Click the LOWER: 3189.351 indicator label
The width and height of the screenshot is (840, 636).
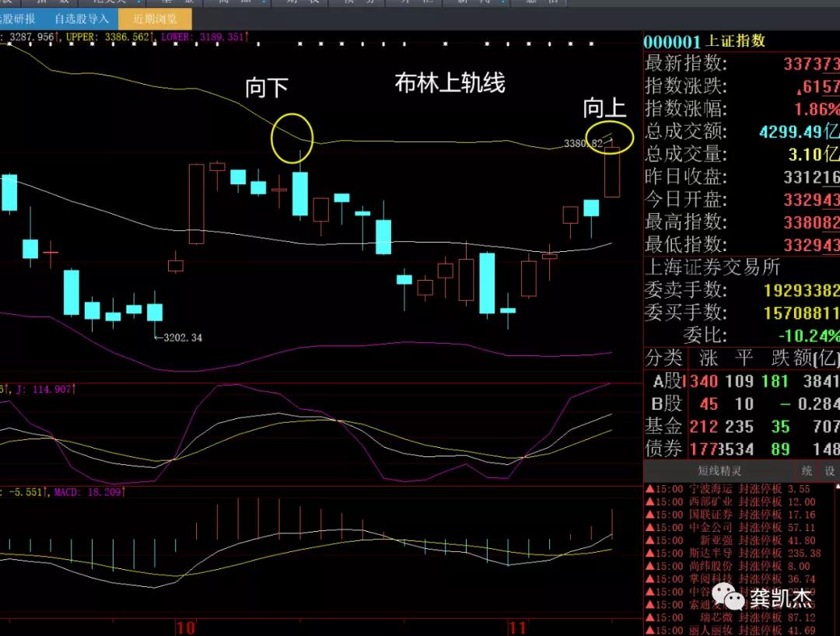click(205, 37)
